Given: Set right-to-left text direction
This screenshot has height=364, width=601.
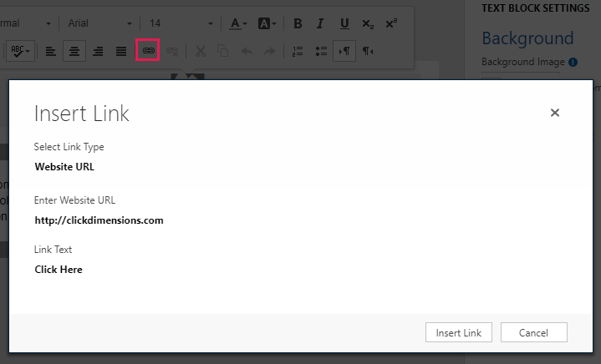Looking at the screenshot, I should 368,51.
